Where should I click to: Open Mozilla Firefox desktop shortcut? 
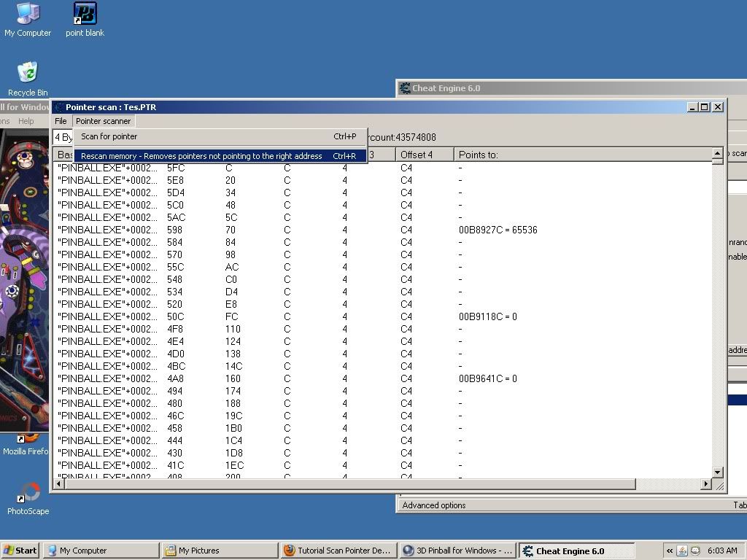click(x=26, y=445)
